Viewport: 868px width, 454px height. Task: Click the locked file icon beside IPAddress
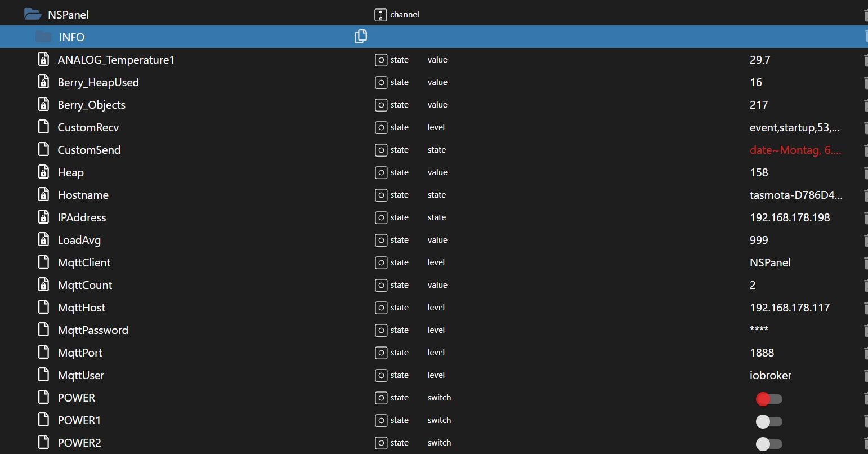click(x=43, y=217)
